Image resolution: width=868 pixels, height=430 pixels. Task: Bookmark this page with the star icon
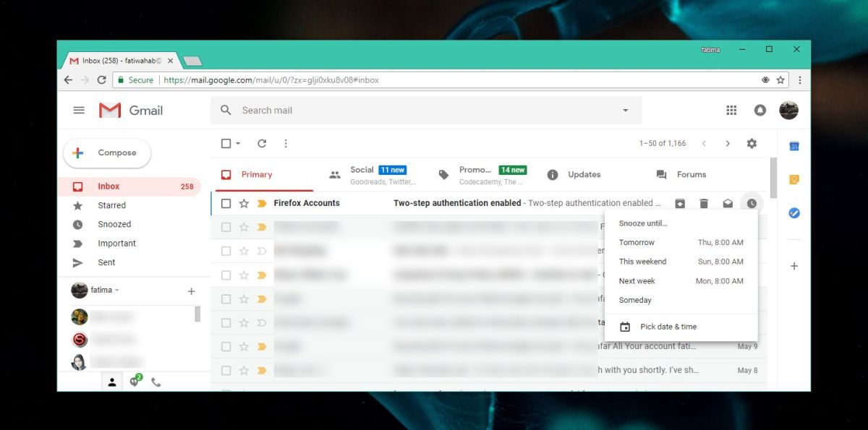(780, 80)
